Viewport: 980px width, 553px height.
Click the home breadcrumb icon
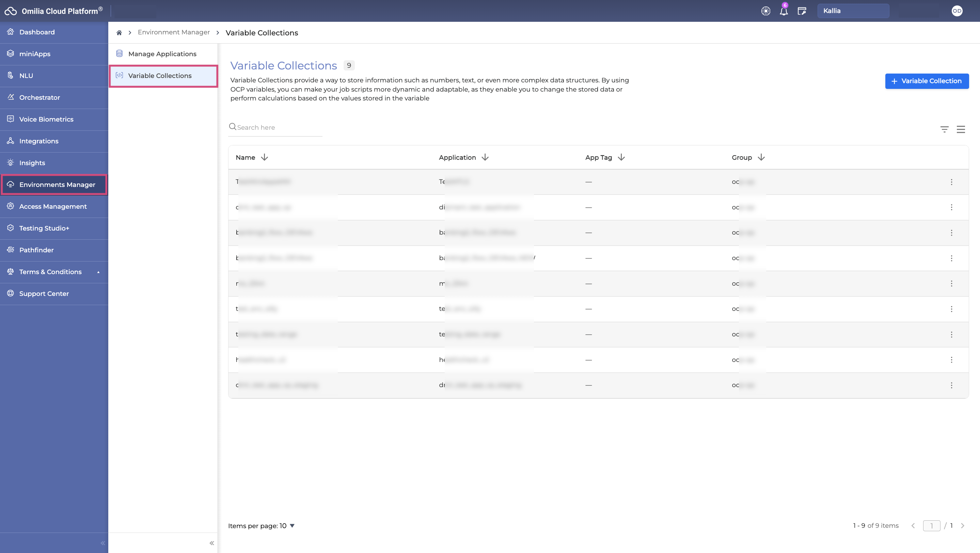(x=119, y=33)
